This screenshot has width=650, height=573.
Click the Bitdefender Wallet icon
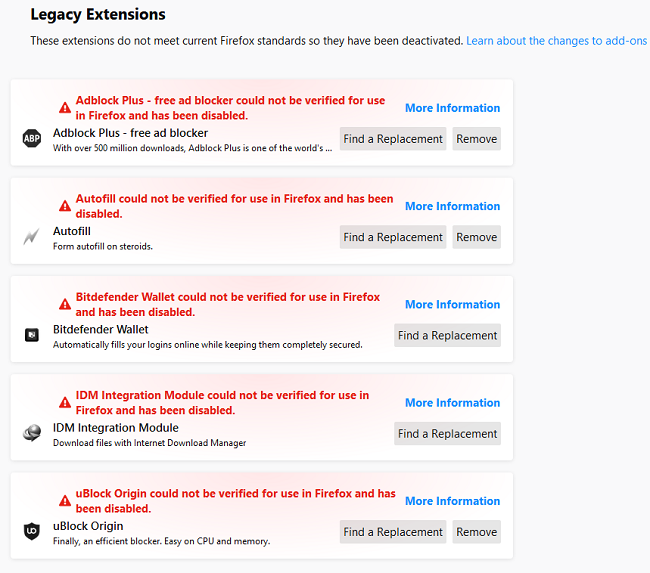click(x=31, y=335)
